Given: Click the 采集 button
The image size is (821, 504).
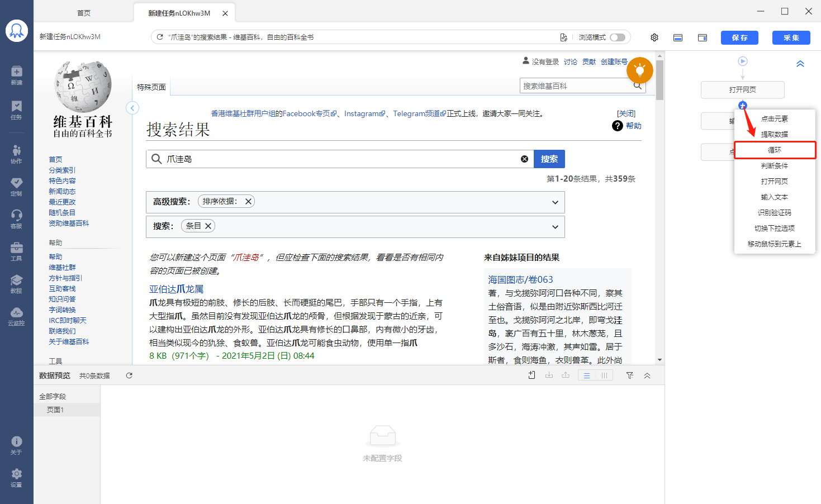Looking at the screenshot, I should [791, 37].
